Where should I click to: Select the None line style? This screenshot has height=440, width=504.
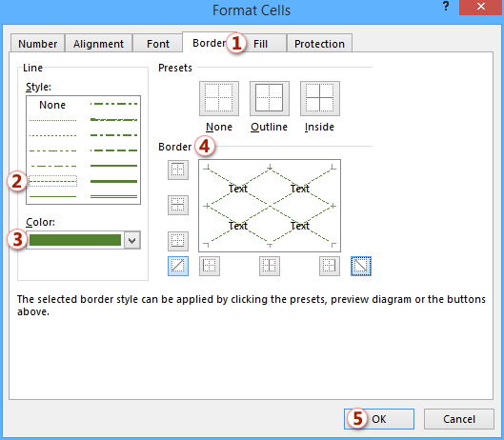[52, 105]
